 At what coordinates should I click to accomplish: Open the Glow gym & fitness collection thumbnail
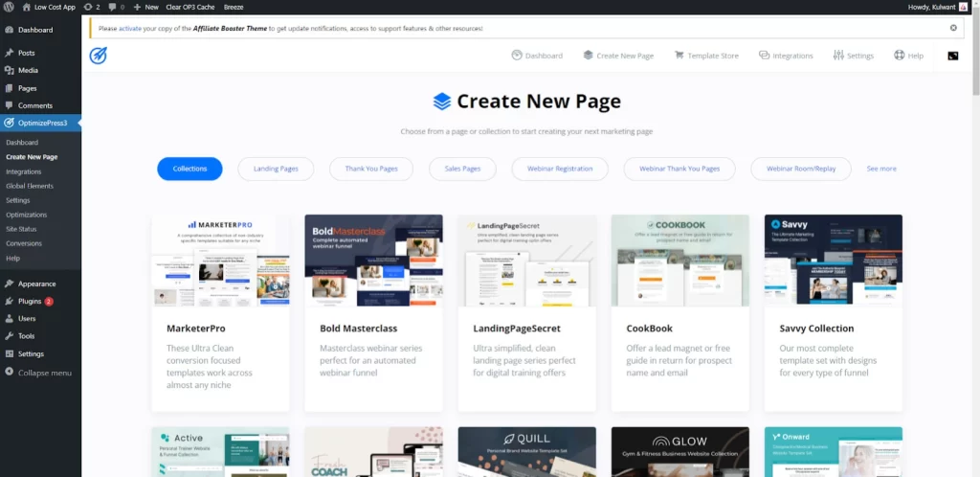tap(680, 452)
